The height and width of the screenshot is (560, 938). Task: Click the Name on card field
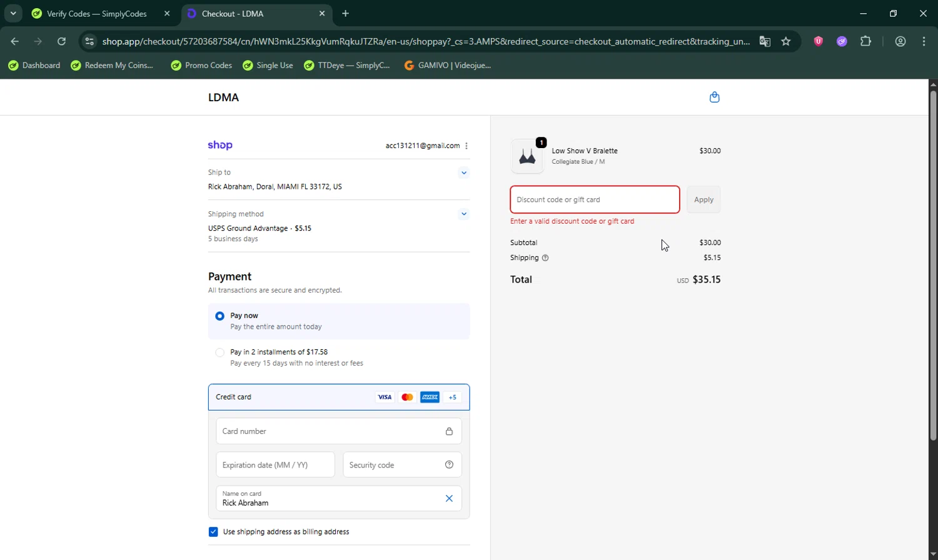339,498
